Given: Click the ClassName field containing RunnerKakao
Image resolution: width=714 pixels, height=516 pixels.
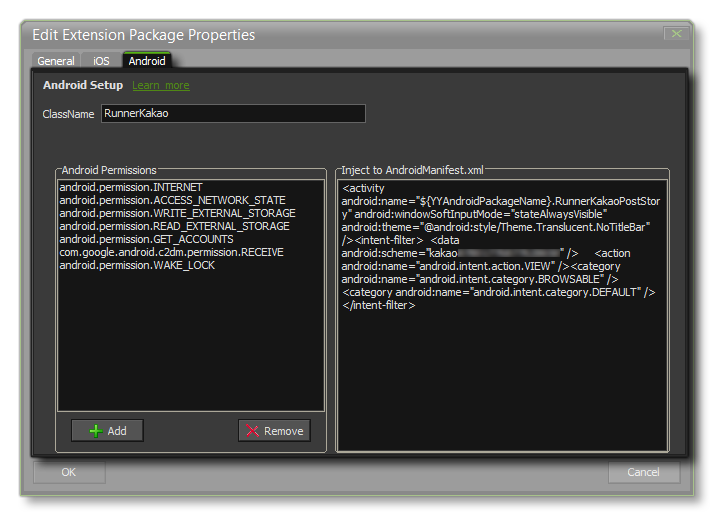Looking at the screenshot, I should [232, 114].
